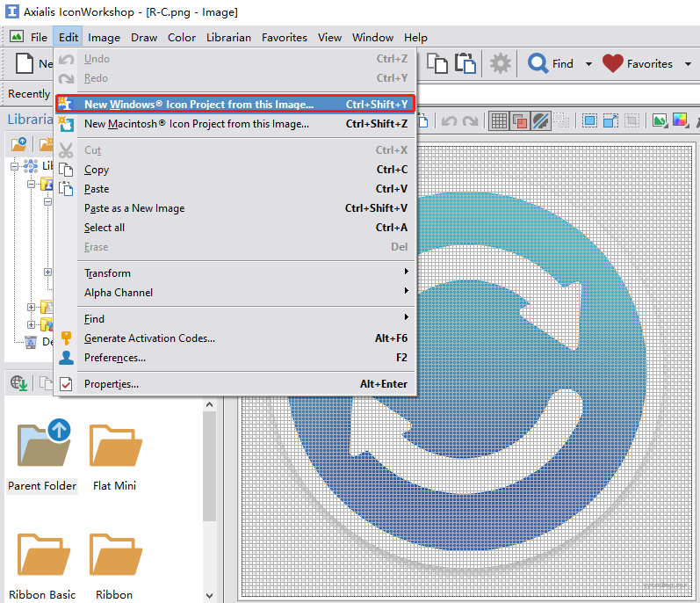Screen dimensions: 700x603
Task: Click the Copy icon in the top toolbar
Action: tap(437, 63)
